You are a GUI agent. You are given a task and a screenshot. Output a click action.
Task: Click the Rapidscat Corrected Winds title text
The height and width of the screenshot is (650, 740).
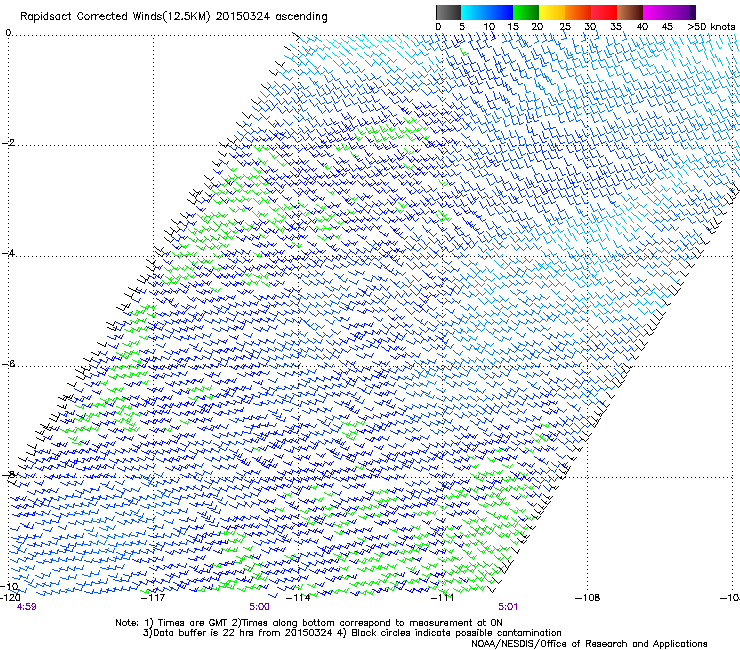[x=174, y=17]
